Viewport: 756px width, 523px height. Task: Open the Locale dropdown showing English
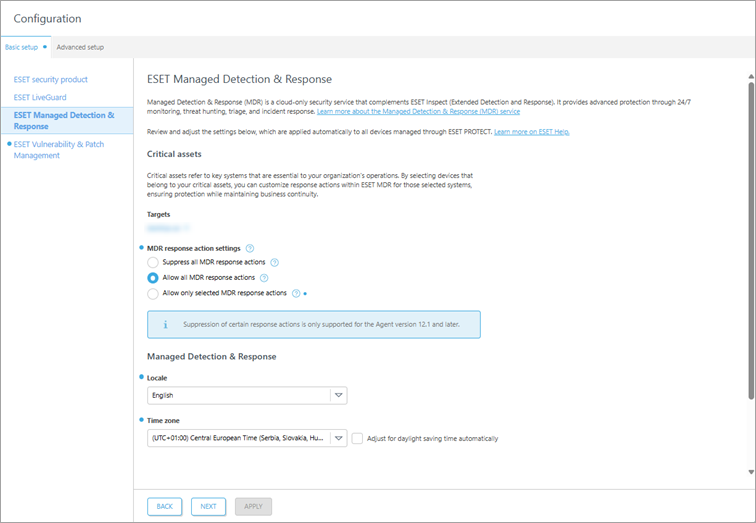[x=247, y=396]
